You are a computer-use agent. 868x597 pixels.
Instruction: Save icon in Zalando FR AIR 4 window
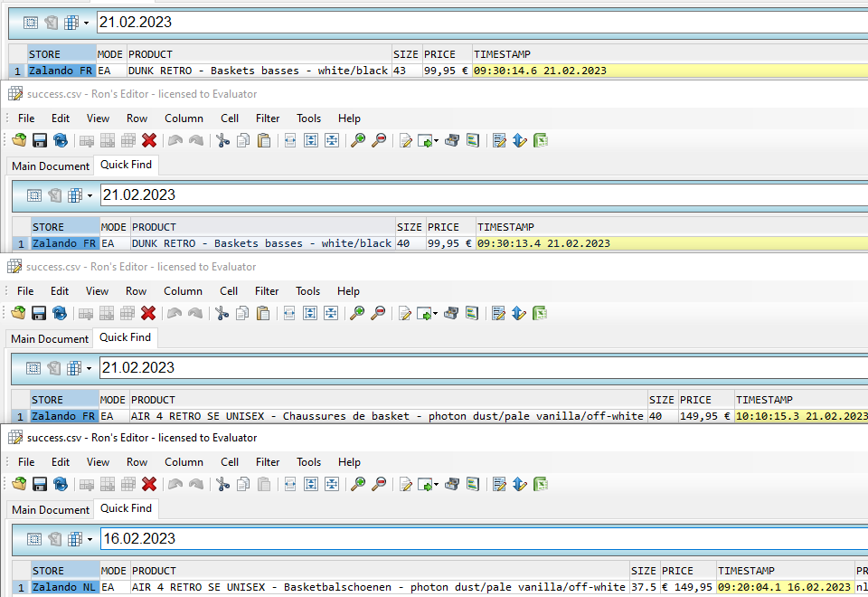pos(38,314)
